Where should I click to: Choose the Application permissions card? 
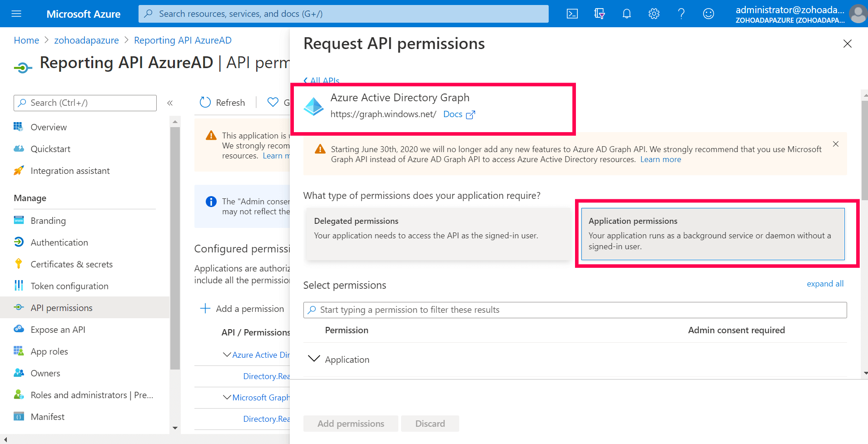[x=713, y=234]
